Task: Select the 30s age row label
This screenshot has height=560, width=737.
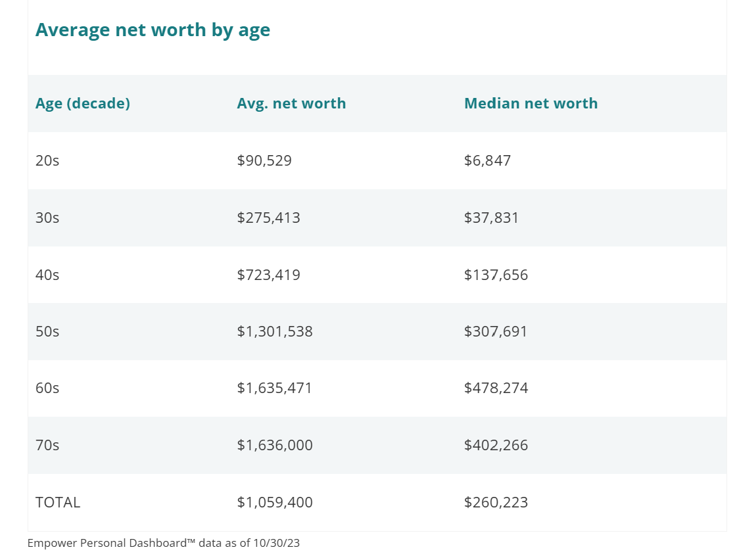Action: point(47,218)
